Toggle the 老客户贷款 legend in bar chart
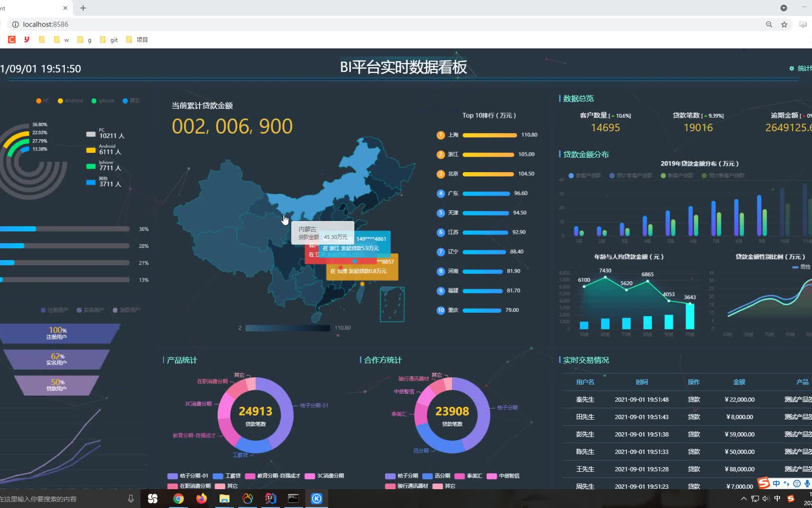812x508 pixels. coord(585,175)
